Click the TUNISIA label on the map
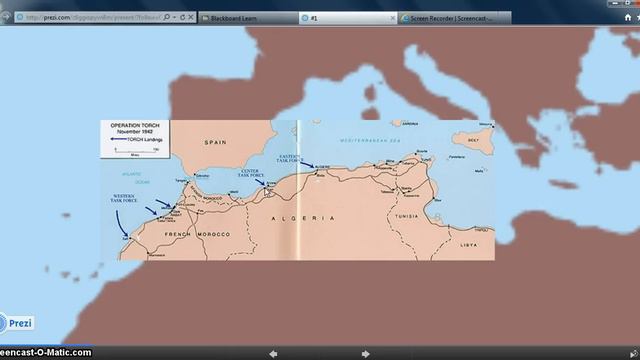 (x=407, y=216)
